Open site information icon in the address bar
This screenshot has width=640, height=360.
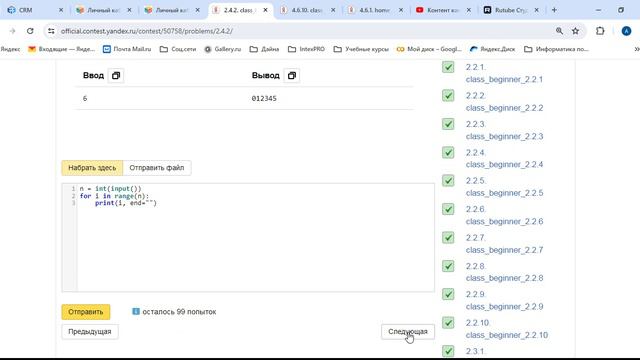coord(51,31)
